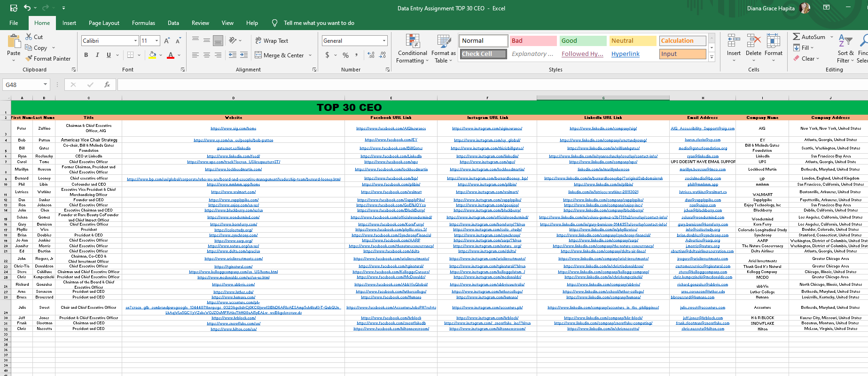Click the font color red A swatch
Viewport: 868px width, 376px height.
[x=171, y=55]
